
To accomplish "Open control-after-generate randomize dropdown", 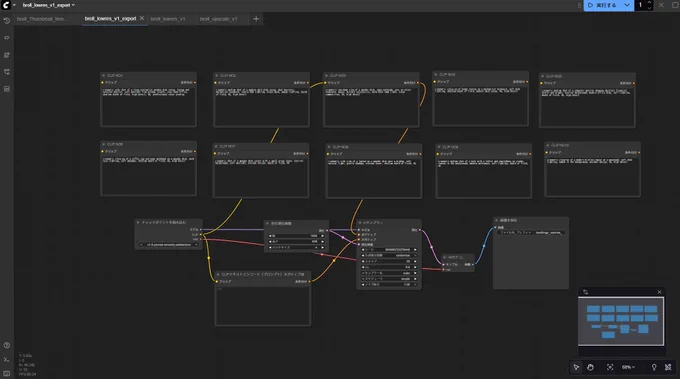I will pyautogui.click(x=389, y=255).
